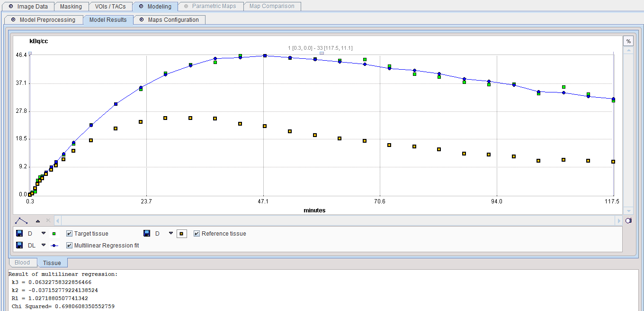644x311 pixels.
Task: Click the 'R1 = 1.0271880507741342' result line
Action: pyautogui.click(x=50, y=298)
